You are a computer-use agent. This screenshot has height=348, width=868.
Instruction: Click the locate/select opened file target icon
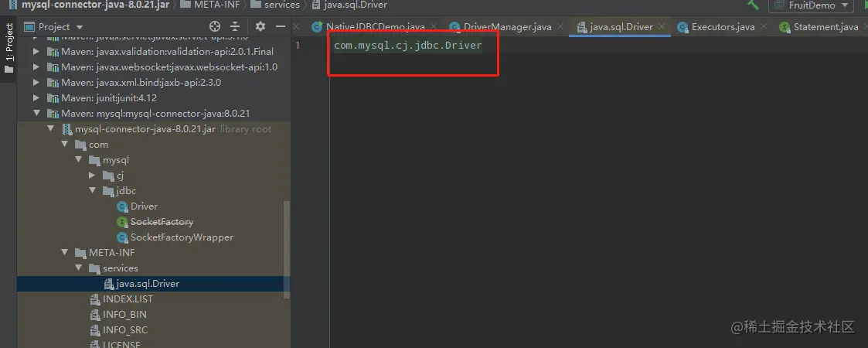click(215, 26)
